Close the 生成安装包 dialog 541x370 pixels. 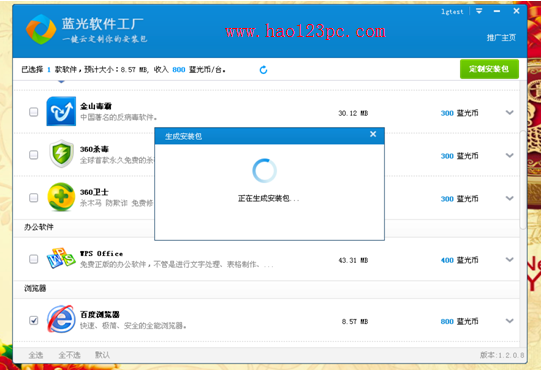pyautogui.click(x=373, y=134)
